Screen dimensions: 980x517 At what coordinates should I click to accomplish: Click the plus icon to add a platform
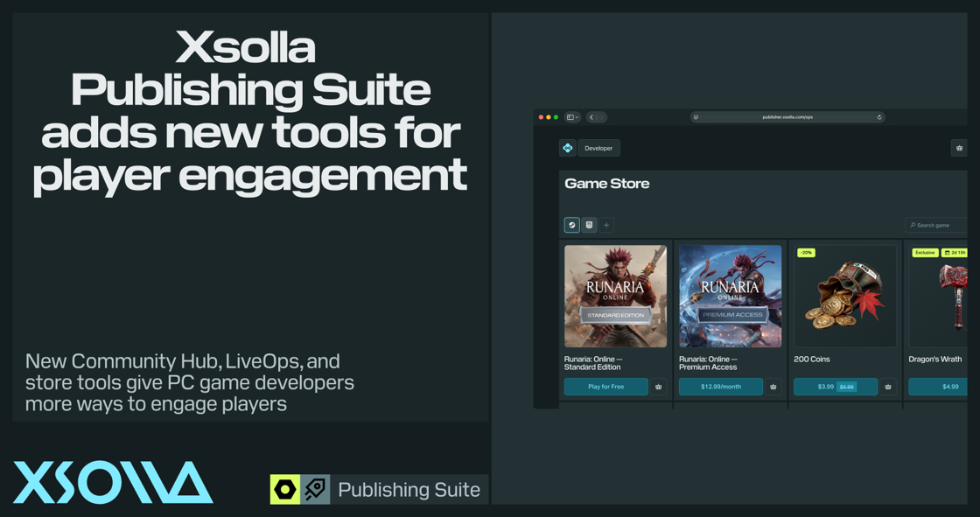tap(606, 225)
